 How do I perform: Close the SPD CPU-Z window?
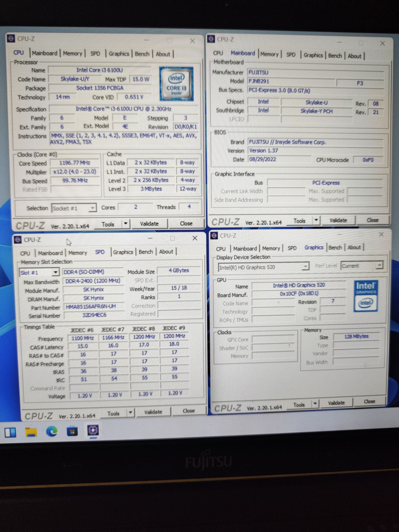[x=195, y=238]
